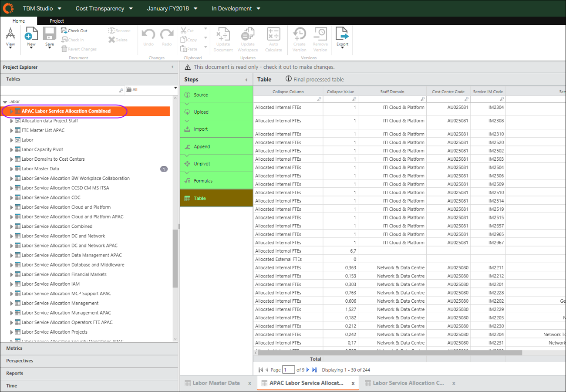Sort by Collapse Column header
566x392 pixels.
(x=288, y=91)
